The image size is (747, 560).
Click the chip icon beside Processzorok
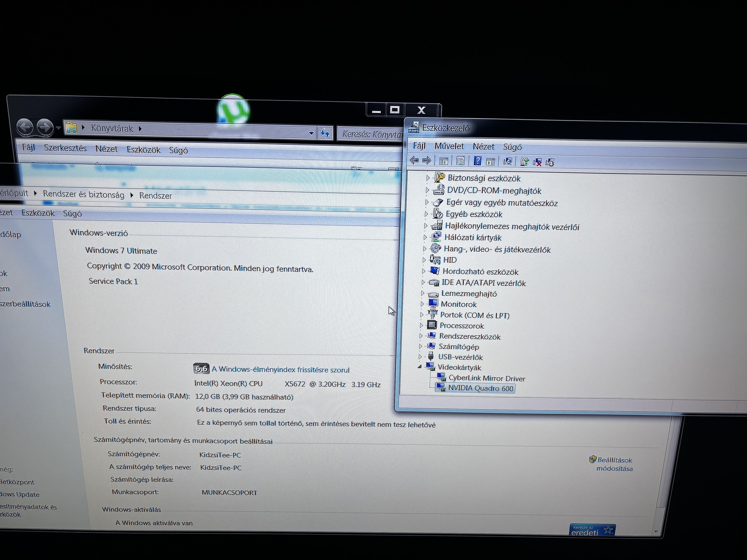click(x=432, y=325)
